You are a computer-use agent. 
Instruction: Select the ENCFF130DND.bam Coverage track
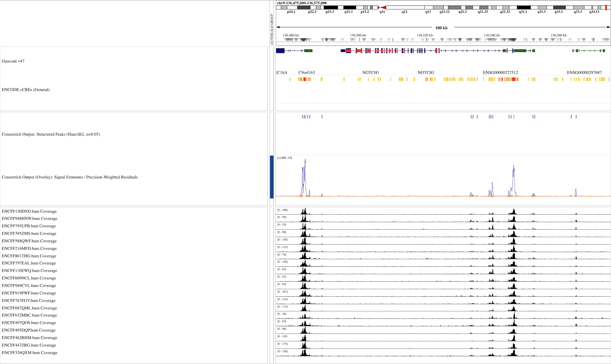[x=29, y=211]
